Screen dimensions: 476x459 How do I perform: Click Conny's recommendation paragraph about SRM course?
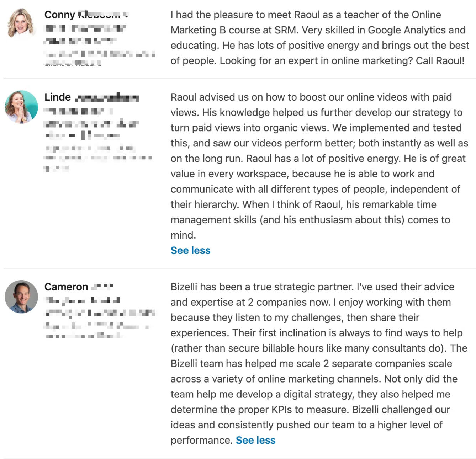click(x=319, y=38)
